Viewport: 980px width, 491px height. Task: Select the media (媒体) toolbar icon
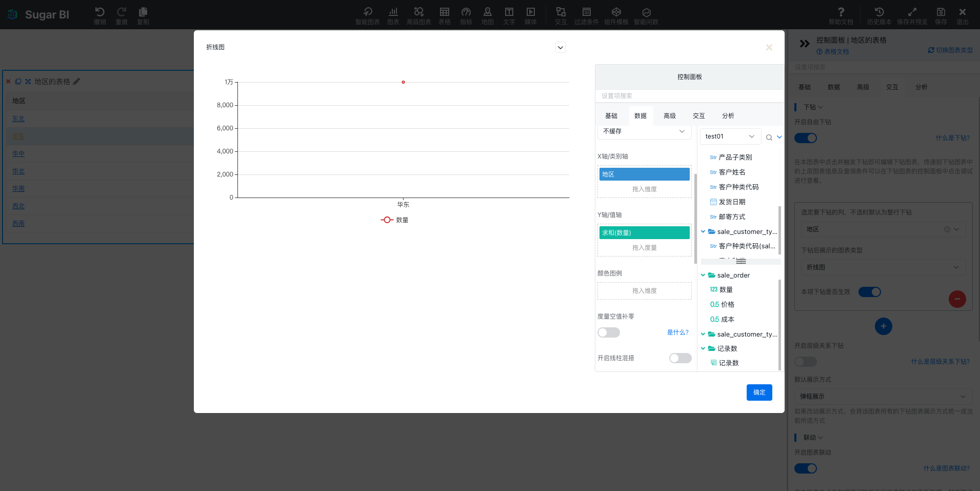pyautogui.click(x=531, y=12)
